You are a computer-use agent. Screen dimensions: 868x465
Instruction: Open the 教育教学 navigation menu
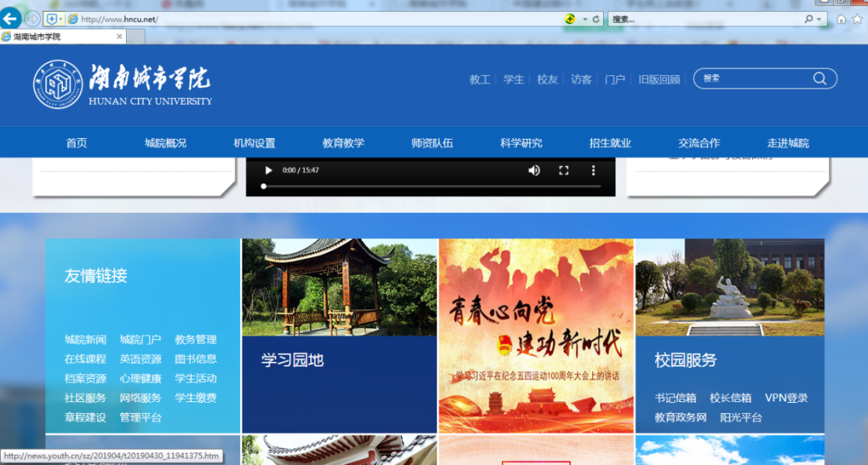pyautogui.click(x=343, y=143)
